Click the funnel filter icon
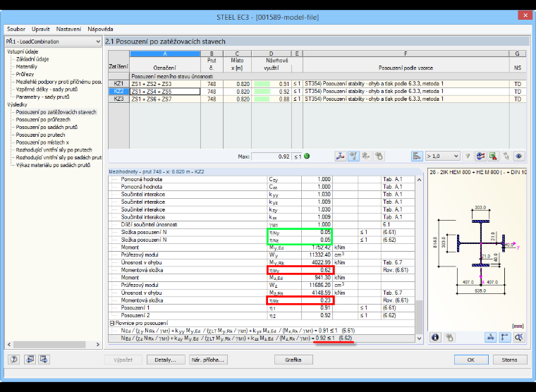This screenshot has height=392, width=536. (x=468, y=157)
